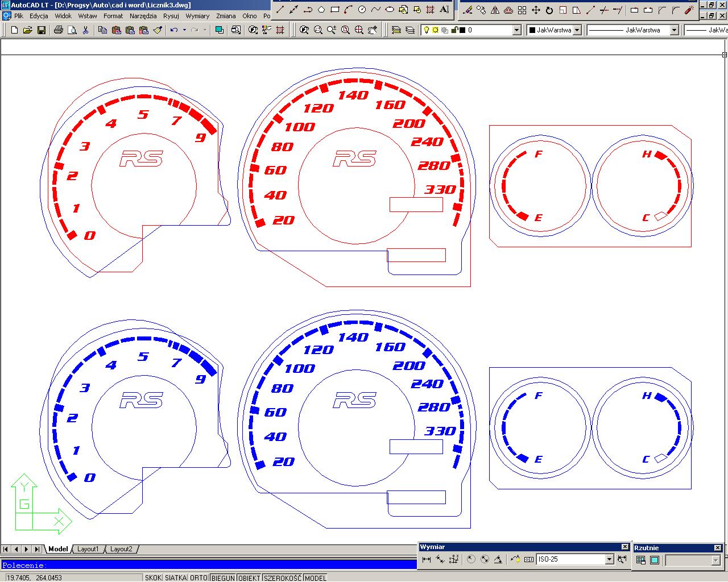Open the Edycja menu
This screenshot has height=582, width=728.
coord(39,16)
